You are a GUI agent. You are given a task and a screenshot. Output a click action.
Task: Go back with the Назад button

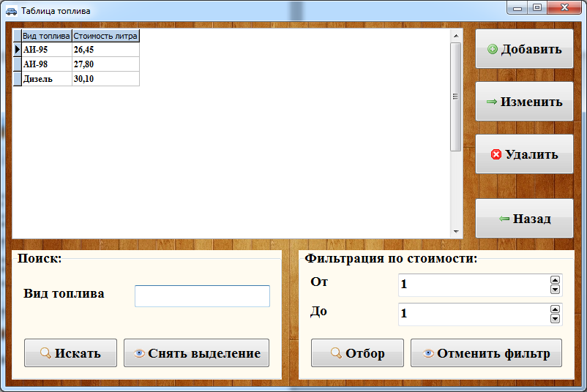pos(524,219)
